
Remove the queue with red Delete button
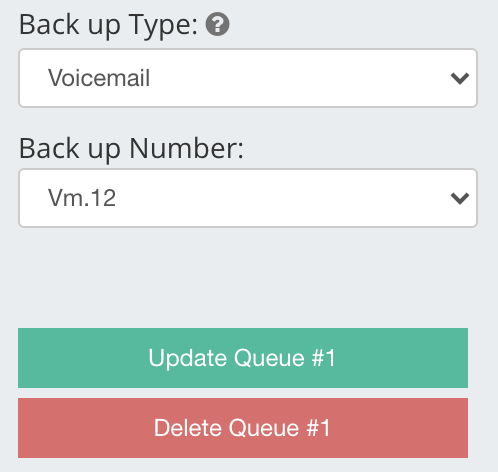pos(243,428)
